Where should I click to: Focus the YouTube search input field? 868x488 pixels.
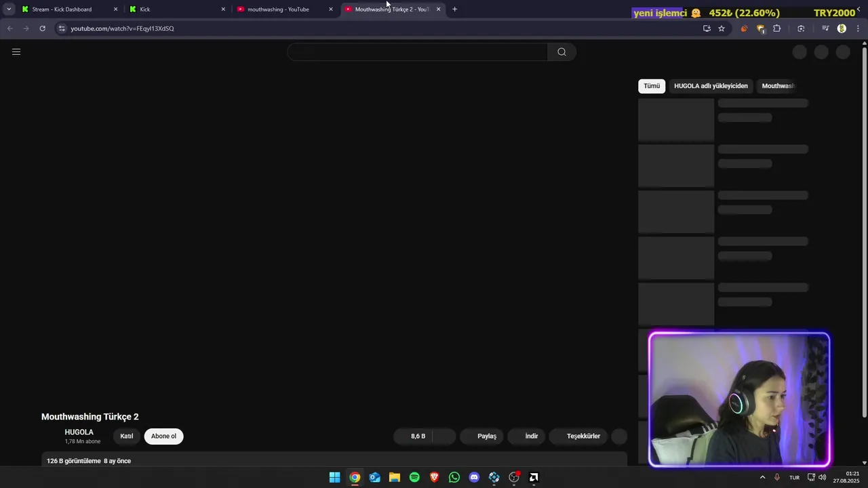tap(417, 52)
